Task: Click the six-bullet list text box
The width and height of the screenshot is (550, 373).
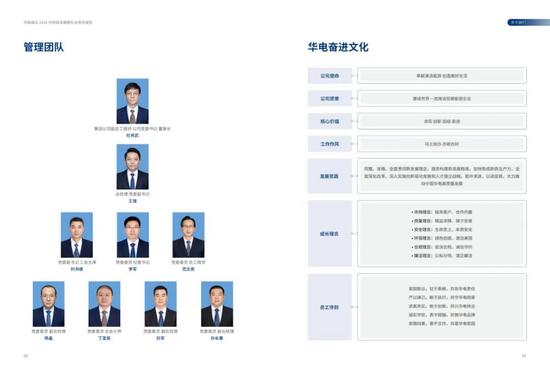Action: [442, 234]
